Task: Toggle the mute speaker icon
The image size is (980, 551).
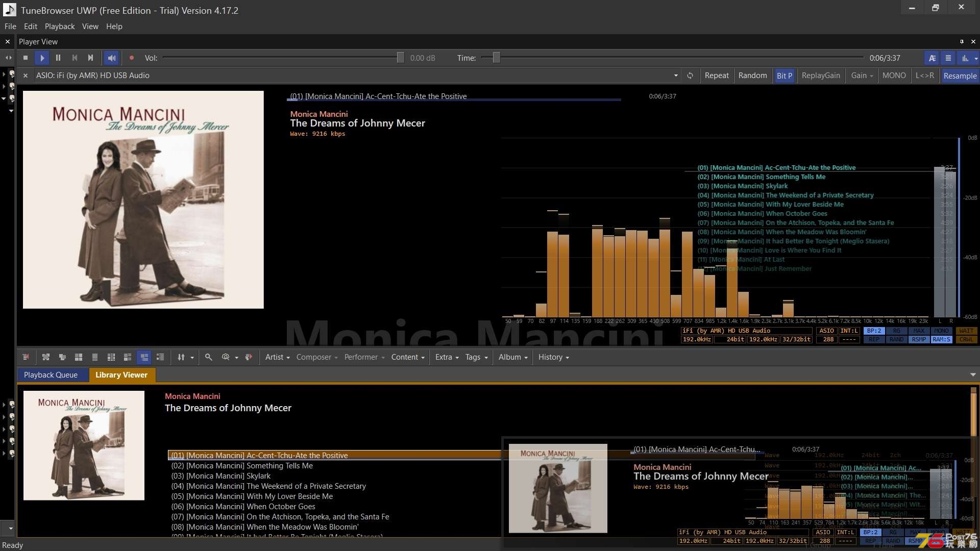Action: coord(112,58)
